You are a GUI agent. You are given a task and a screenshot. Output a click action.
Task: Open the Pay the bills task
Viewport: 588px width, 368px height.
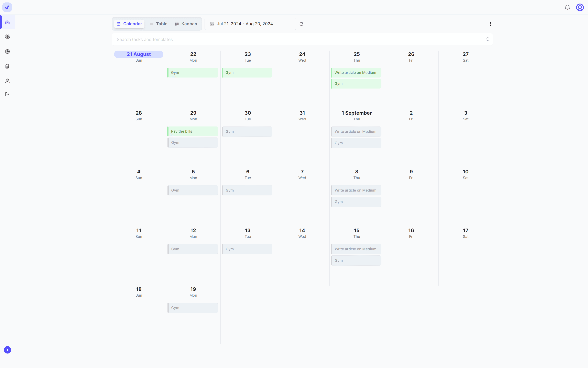193,131
